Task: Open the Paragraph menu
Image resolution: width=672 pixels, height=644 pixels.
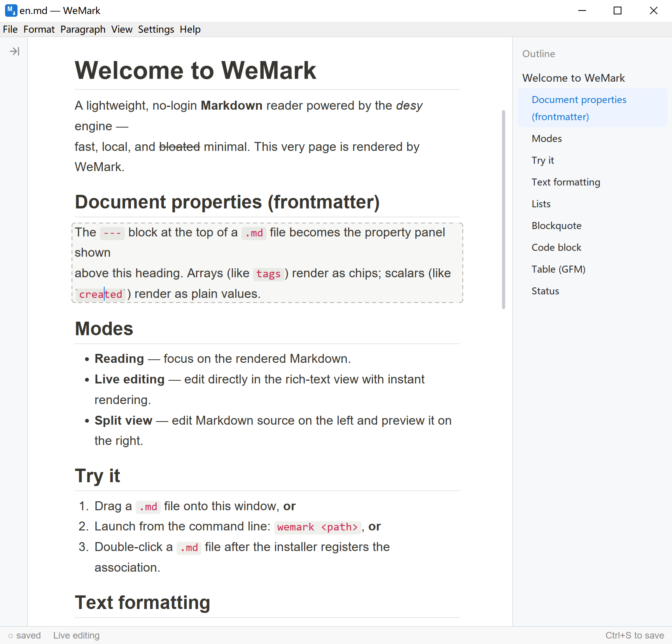Action: pos(83,30)
